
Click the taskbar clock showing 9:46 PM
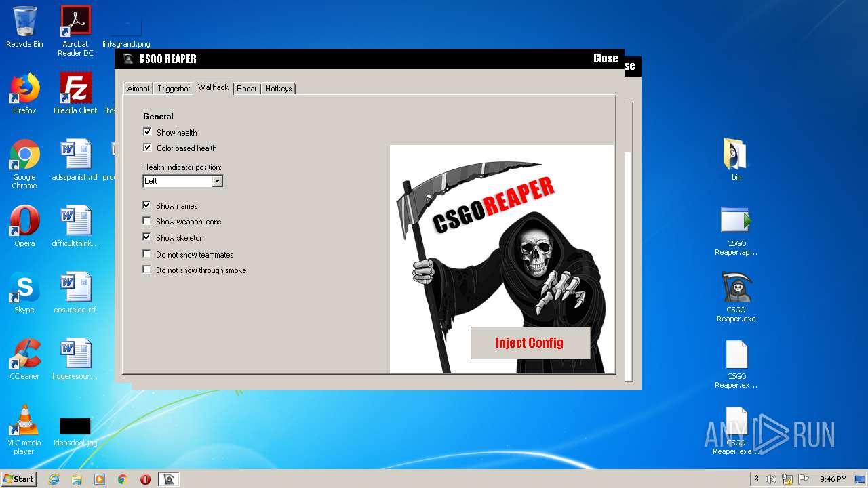pyautogui.click(x=833, y=479)
